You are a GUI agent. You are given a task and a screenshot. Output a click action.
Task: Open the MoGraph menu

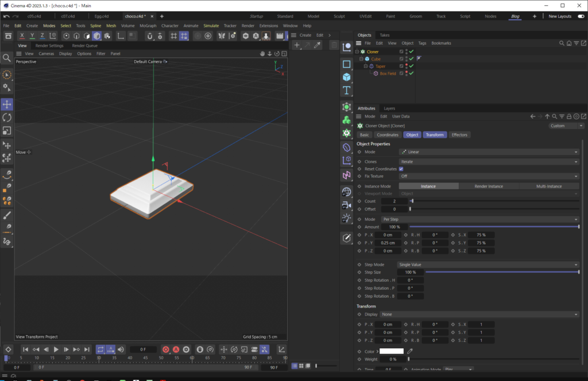[148, 25]
